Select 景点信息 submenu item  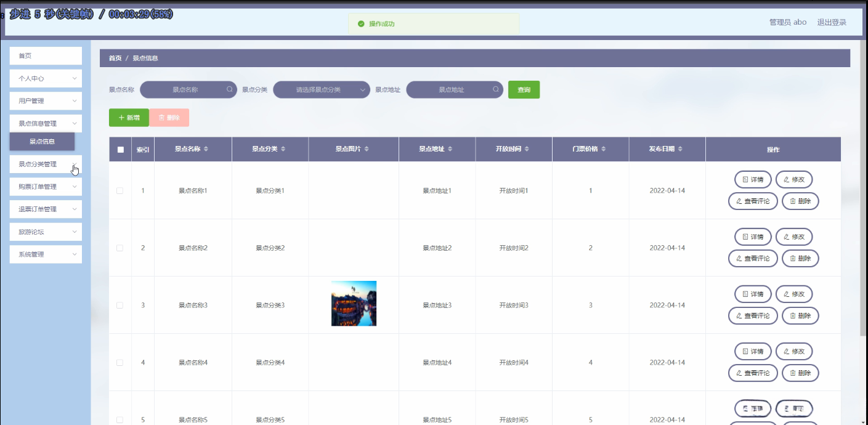[x=42, y=142]
